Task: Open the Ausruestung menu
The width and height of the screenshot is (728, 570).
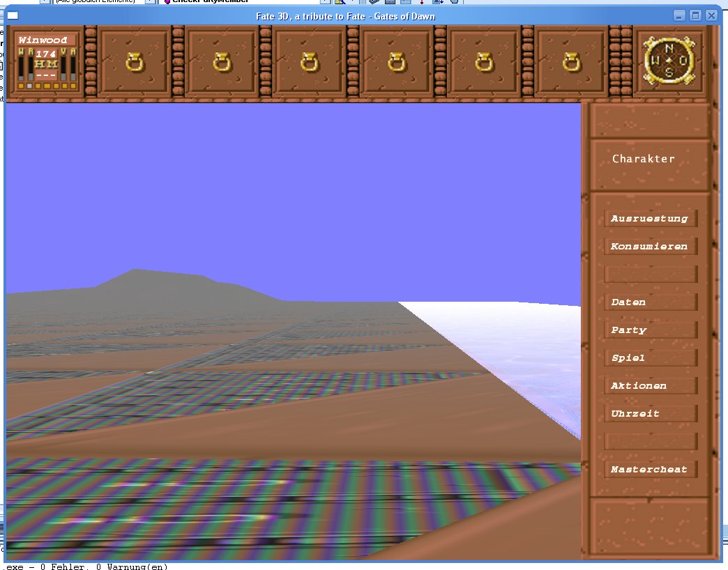Action: pyautogui.click(x=650, y=218)
